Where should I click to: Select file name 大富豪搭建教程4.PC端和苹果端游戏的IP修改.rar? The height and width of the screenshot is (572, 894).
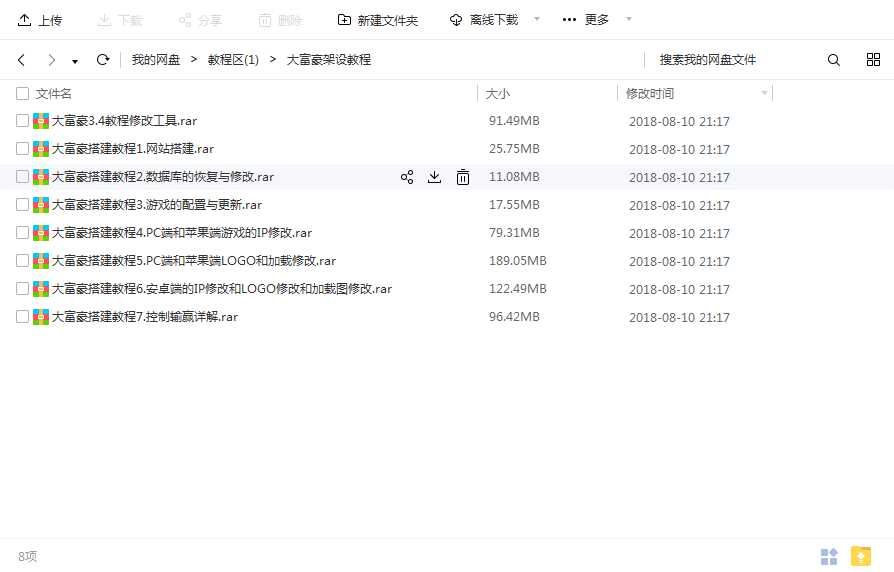182,233
